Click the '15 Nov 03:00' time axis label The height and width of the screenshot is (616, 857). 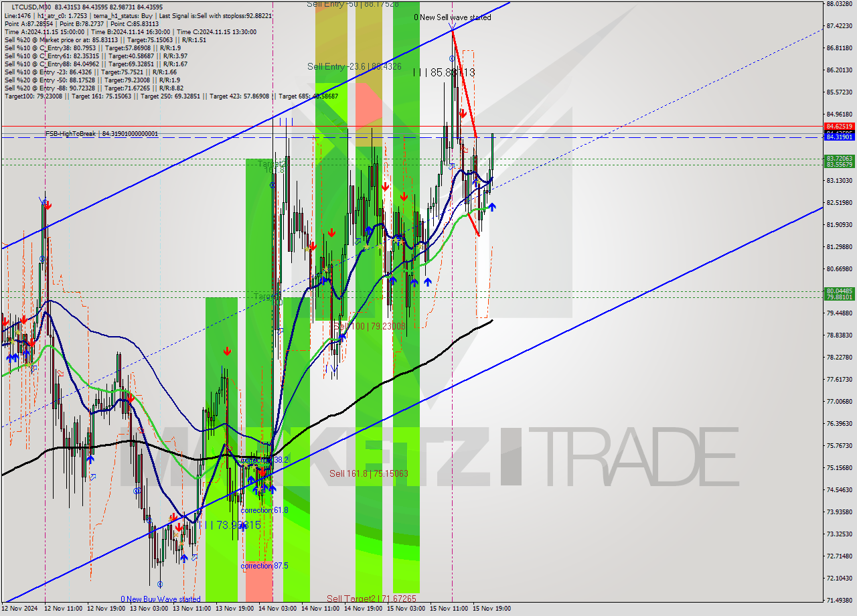[406, 609]
